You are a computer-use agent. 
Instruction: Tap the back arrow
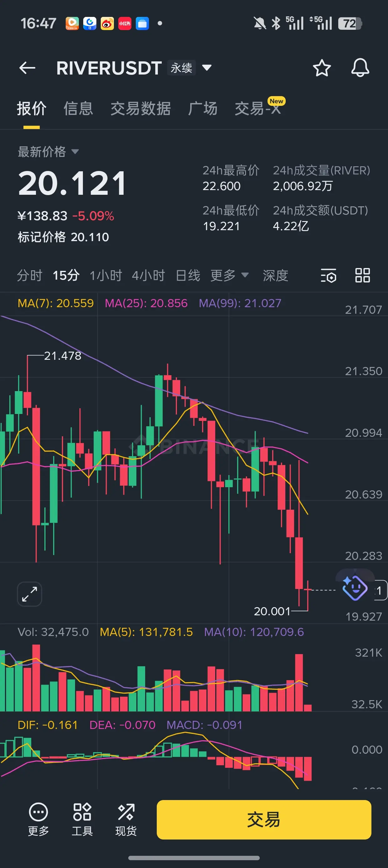[x=27, y=68]
